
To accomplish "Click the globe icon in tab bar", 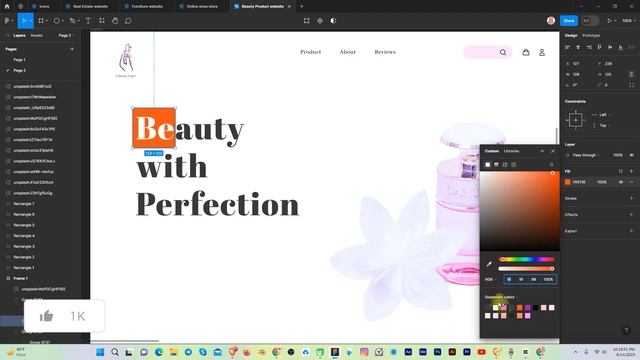I will (x=20, y=7).
